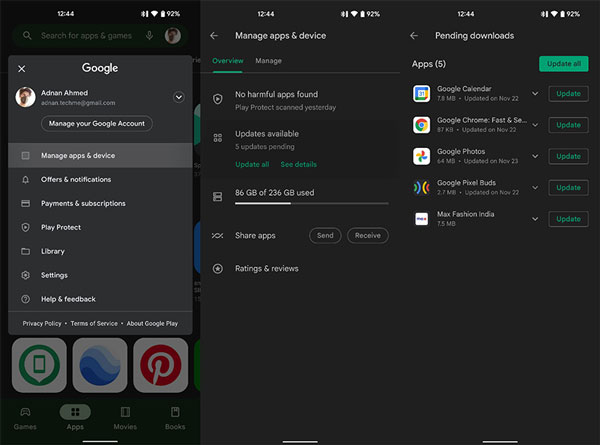Screen dimensions: 600x445
Task: Expand Max Fashion India update details
Action: click(535, 219)
